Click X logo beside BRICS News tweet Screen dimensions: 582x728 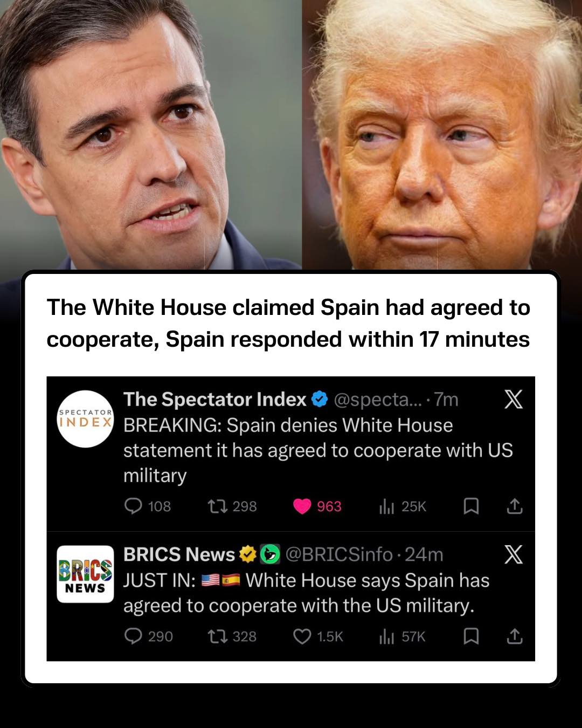point(514,554)
